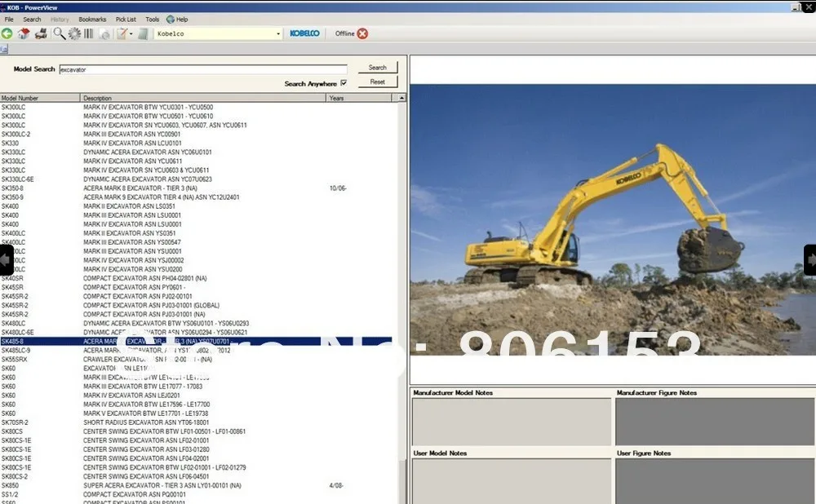816x504 pixels.
Task: Open the File menu
Action: tap(9, 20)
